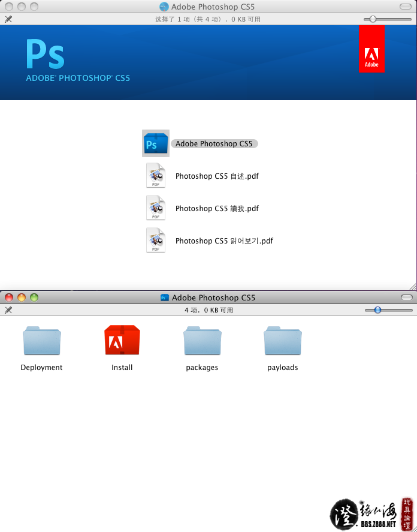This screenshot has width=417, height=532.
Task: Click the Adobe logo in the blue banner
Action: (371, 49)
